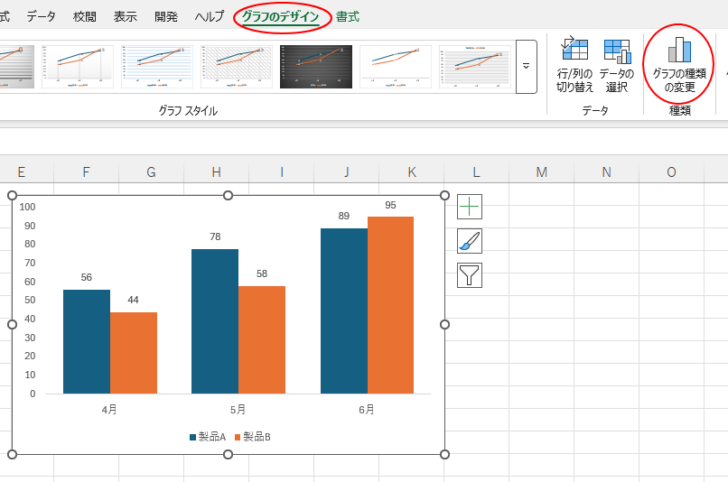Switch to the 書式 tab
Viewport: 728px width, 482px height.
(348, 17)
